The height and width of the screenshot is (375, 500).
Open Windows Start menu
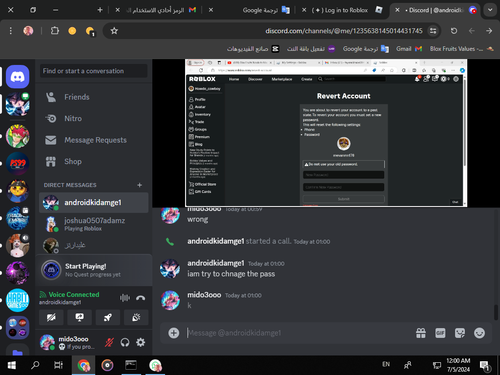click(x=11, y=365)
